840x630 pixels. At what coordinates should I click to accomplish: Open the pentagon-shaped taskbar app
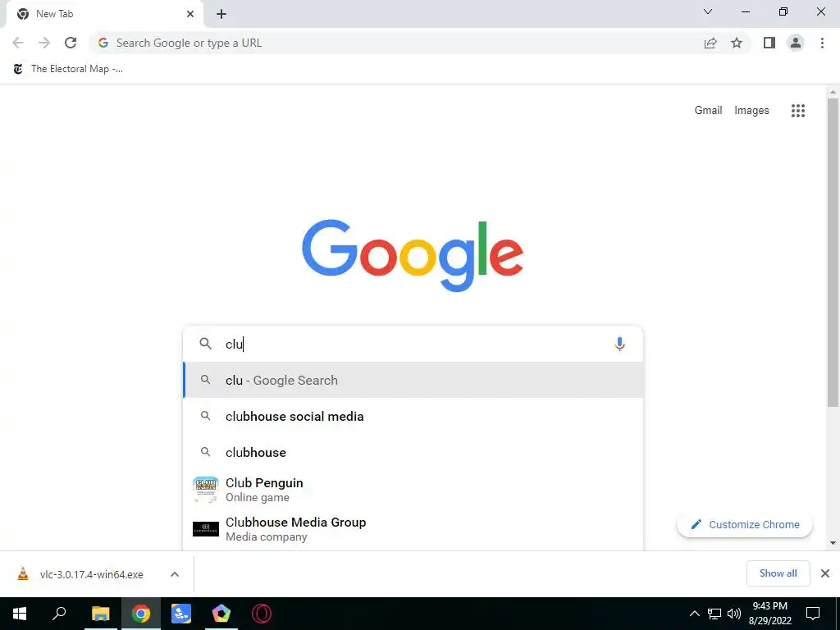point(221,614)
